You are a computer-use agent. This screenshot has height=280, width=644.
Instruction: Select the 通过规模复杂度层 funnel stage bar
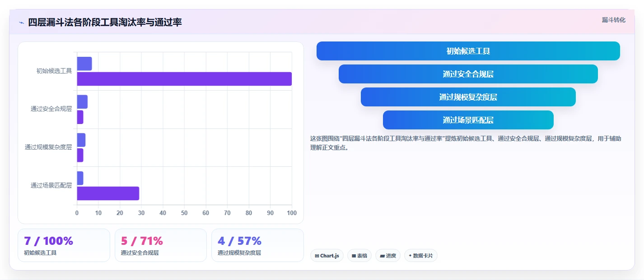click(468, 97)
